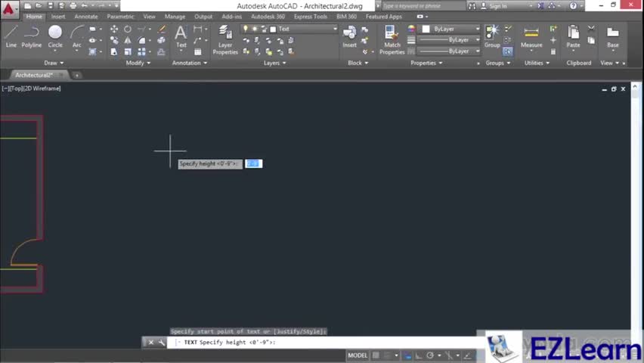
Task: Click the Erase tool icon
Action: tap(162, 29)
